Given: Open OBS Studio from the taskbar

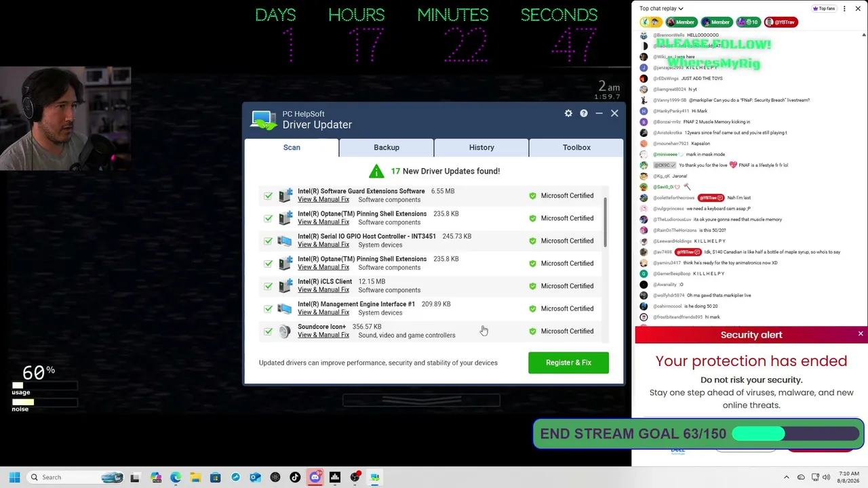Looking at the screenshot, I should click(355, 477).
